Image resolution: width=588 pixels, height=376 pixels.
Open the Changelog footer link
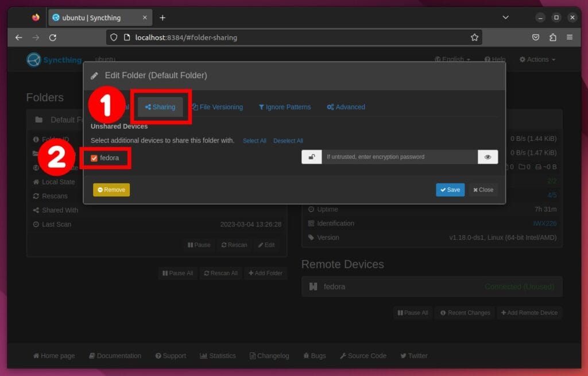pyautogui.click(x=269, y=356)
